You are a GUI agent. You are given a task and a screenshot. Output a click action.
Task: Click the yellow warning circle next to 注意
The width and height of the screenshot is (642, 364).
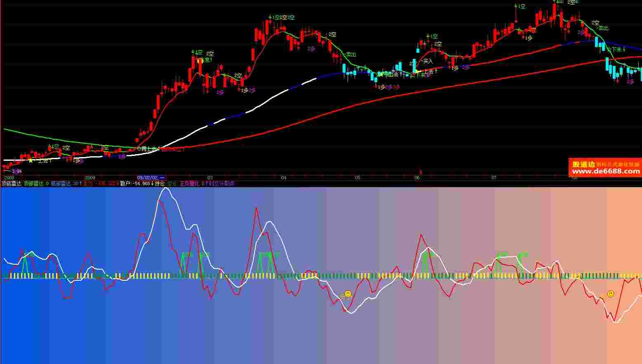201,61
